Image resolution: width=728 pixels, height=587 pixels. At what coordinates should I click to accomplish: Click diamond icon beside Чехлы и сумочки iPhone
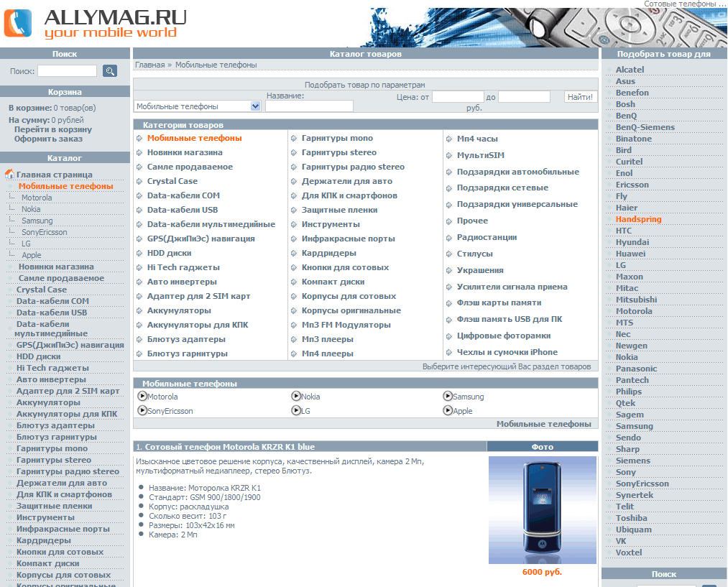point(449,353)
